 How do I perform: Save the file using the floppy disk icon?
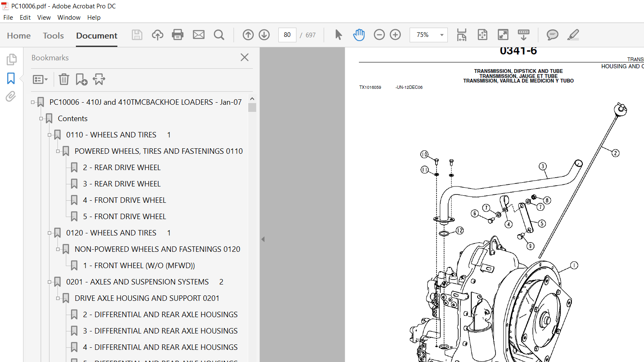pyautogui.click(x=137, y=35)
